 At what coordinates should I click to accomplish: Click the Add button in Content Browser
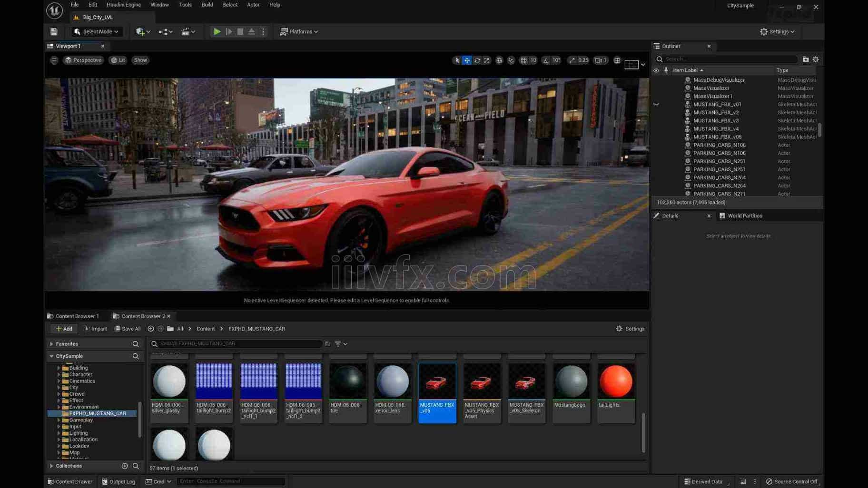coord(64,329)
